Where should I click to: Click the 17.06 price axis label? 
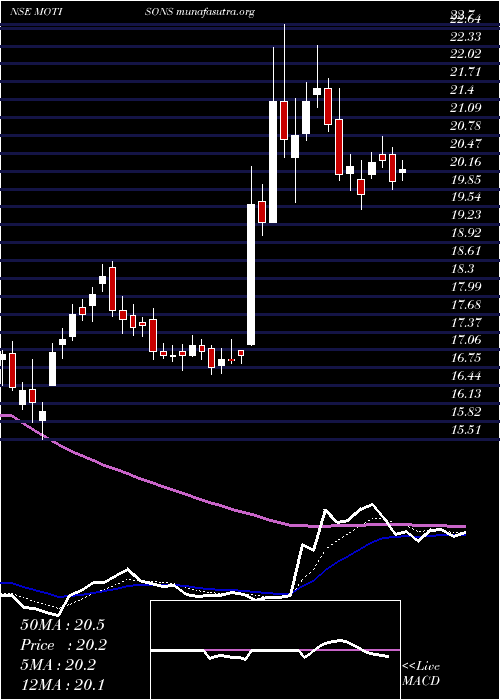(467, 340)
